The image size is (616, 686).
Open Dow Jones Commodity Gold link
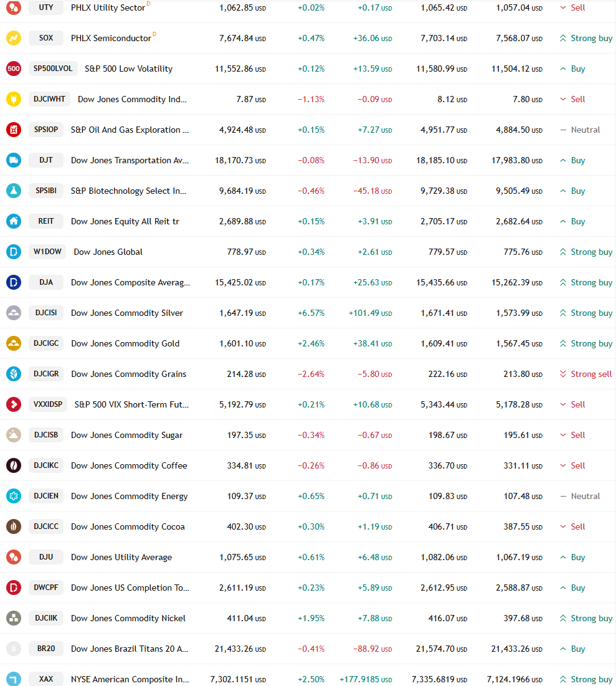coord(125,343)
